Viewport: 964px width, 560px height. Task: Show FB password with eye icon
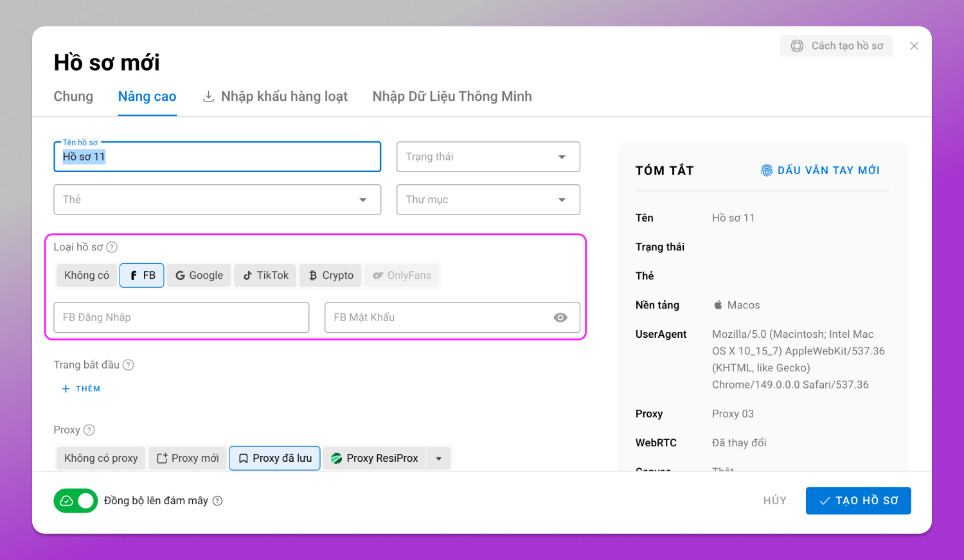[560, 317]
